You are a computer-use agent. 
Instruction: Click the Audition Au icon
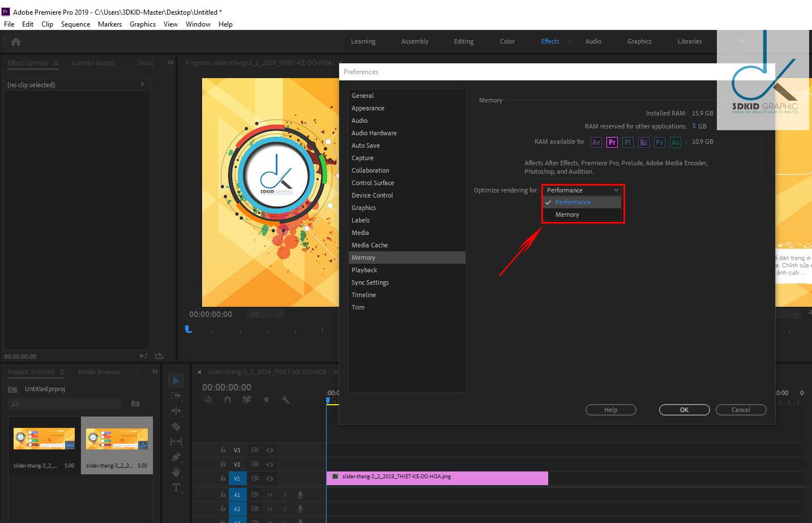[x=676, y=142]
